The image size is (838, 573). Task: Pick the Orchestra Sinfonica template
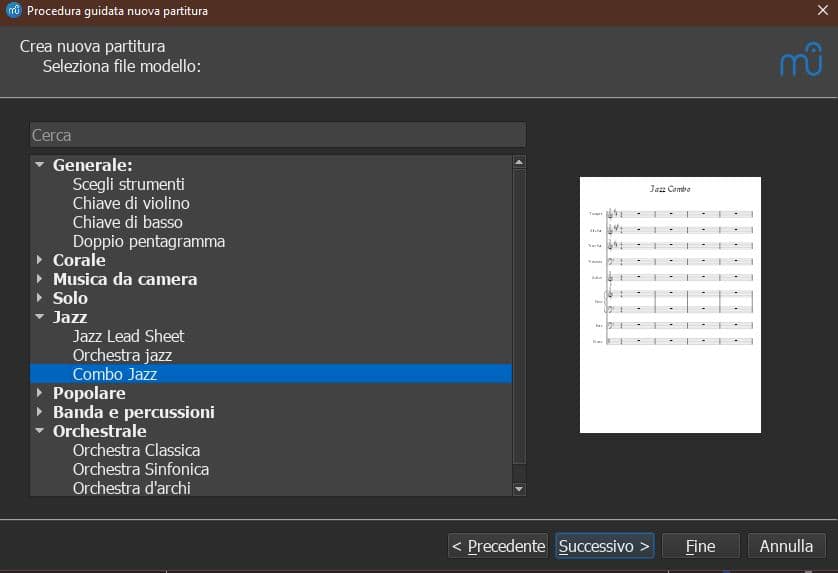[140, 469]
